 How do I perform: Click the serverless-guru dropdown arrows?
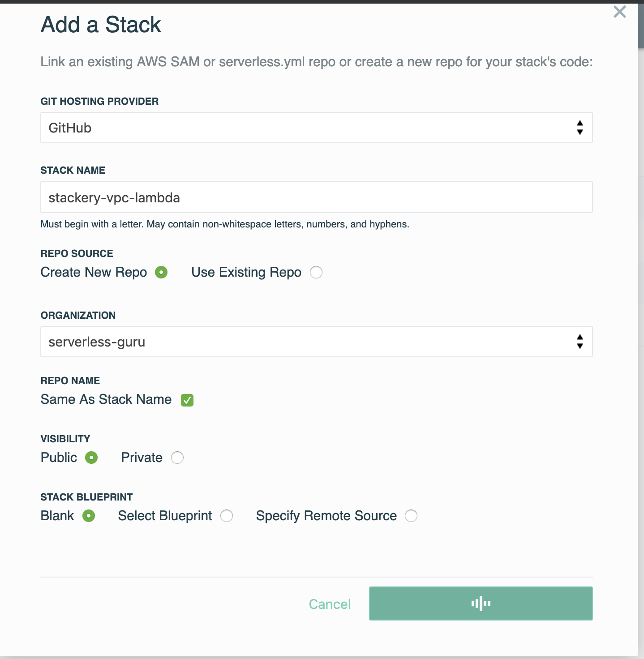tap(580, 342)
